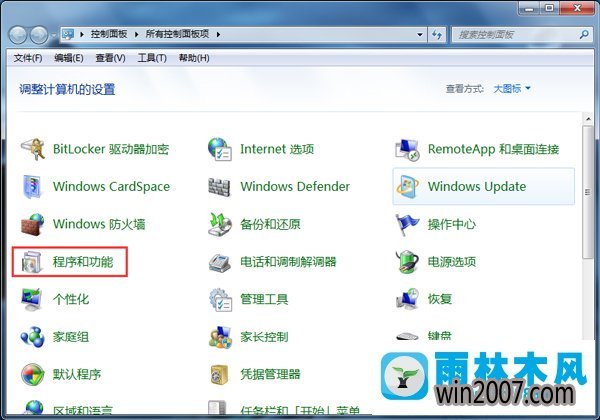
Task: Open the 文件(F) menu
Action: [x=28, y=58]
